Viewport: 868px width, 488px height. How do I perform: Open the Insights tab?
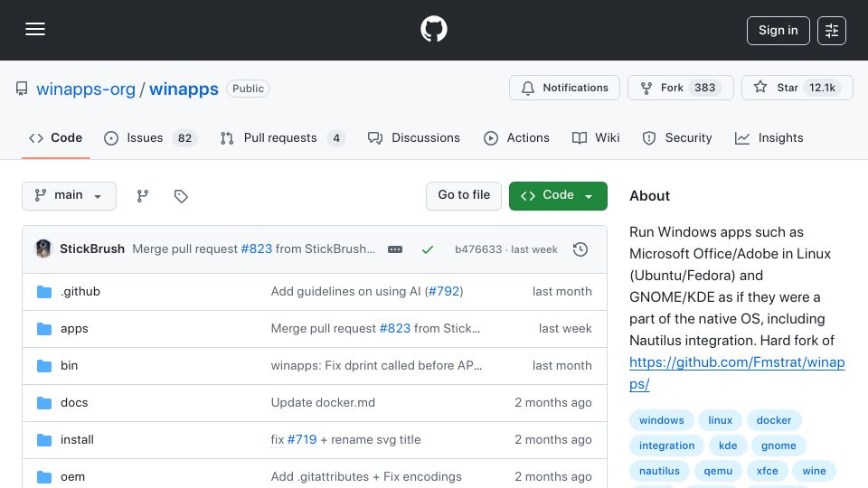click(x=769, y=137)
